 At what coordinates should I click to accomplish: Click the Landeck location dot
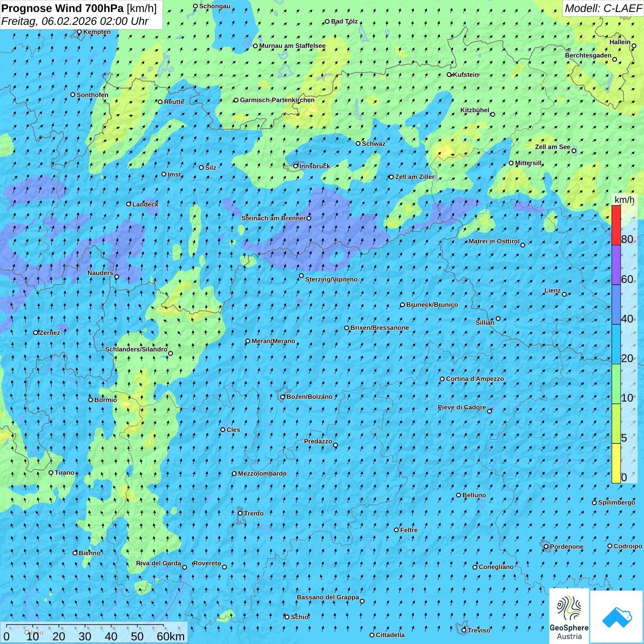[129, 204]
